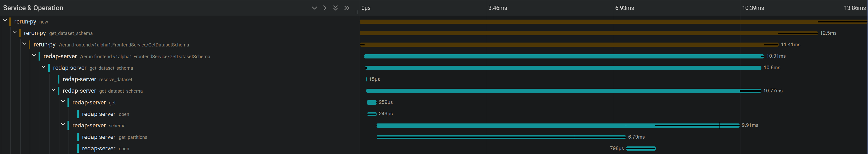Collapse all spans with double-right chevron
Viewport: 868px width, 154px height.
(x=347, y=8)
